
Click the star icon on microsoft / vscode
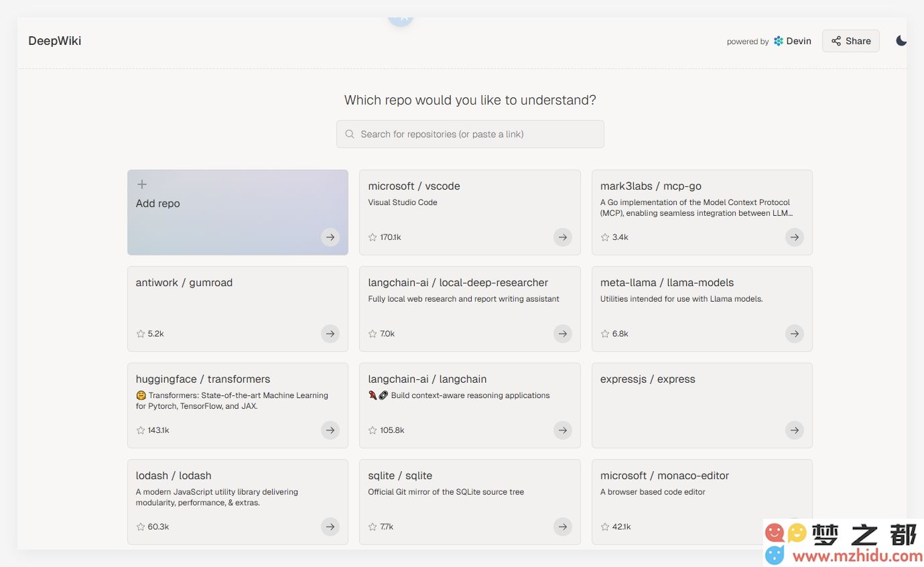[x=373, y=237]
